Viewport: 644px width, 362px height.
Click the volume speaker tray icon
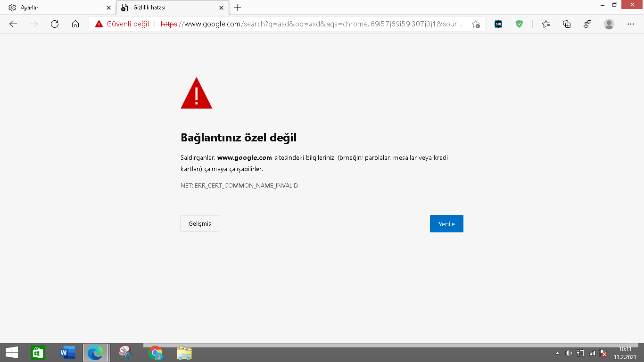(x=569, y=353)
